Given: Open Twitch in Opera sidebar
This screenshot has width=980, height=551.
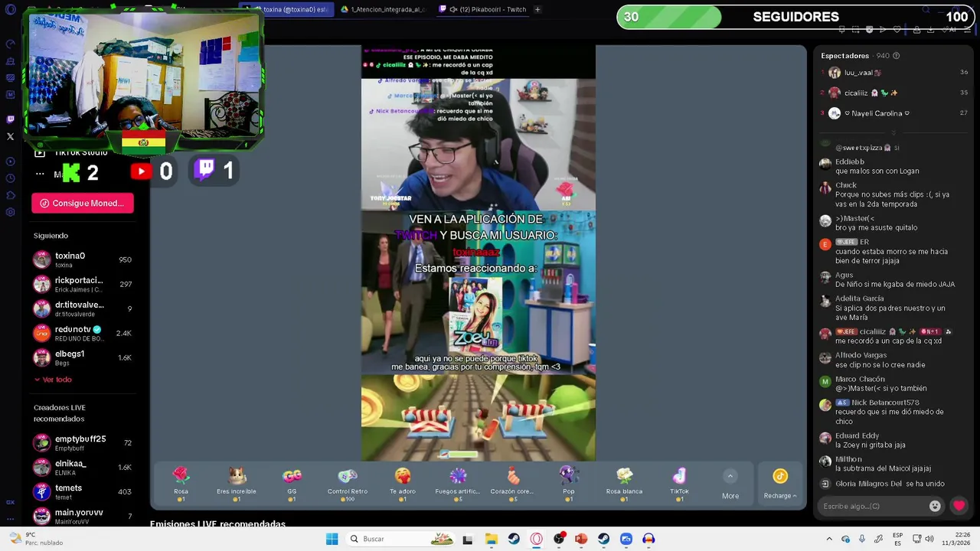Looking at the screenshot, I should [x=10, y=119].
